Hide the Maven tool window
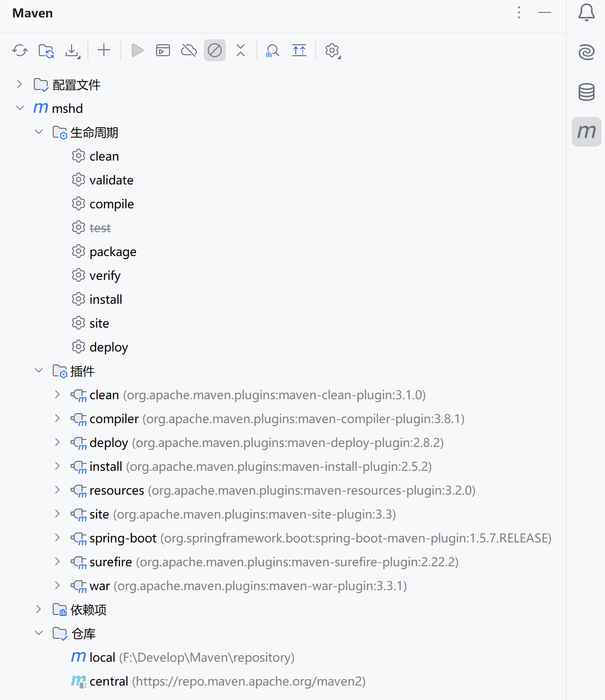Image resolution: width=605 pixels, height=700 pixels. pyautogui.click(x=545, y=12)
